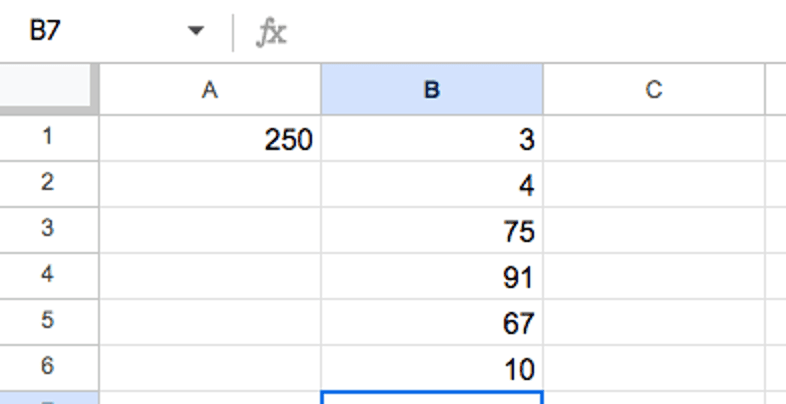Select row 2 header

49,184
